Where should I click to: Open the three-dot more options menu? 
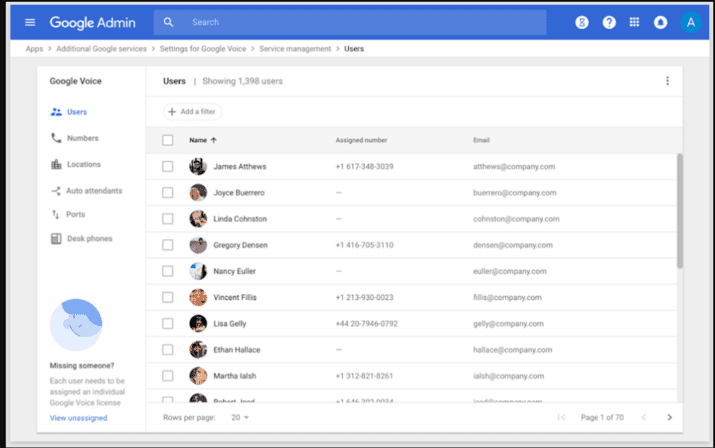tap(668, 81)
